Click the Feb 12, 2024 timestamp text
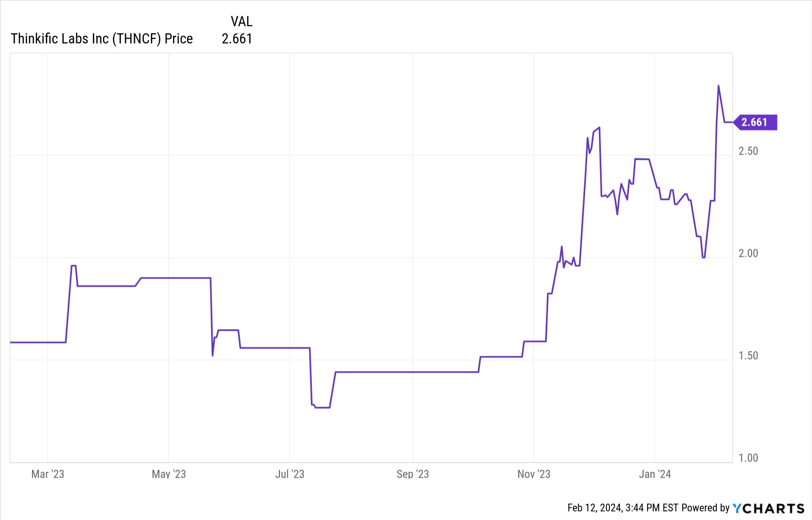Image resolution: width=812 pixels, height=520 pixels. [623, 508]
